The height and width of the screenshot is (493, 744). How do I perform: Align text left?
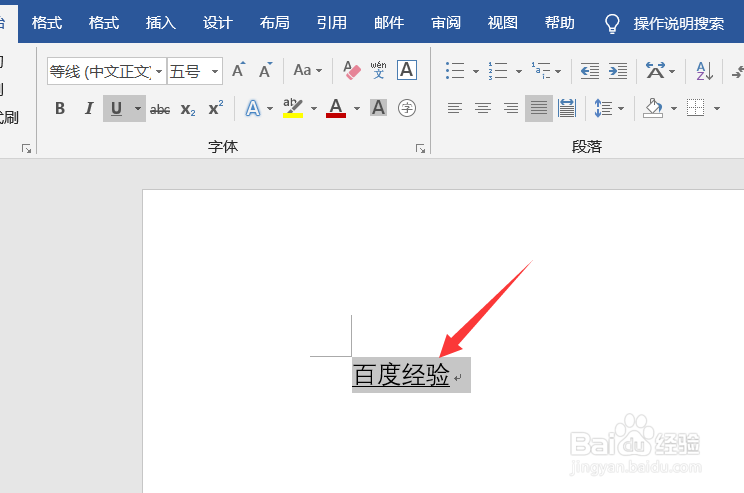pyautogui.click(x=455, y=109)
